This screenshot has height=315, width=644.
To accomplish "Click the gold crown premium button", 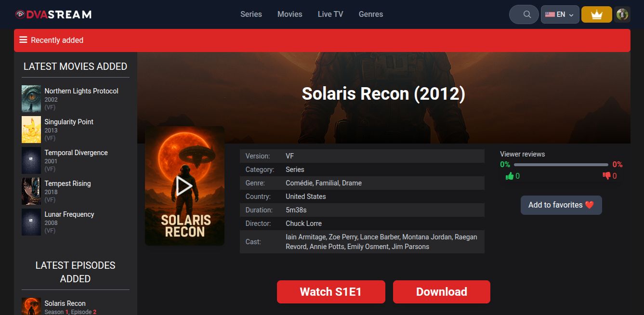I will [596, 14].
